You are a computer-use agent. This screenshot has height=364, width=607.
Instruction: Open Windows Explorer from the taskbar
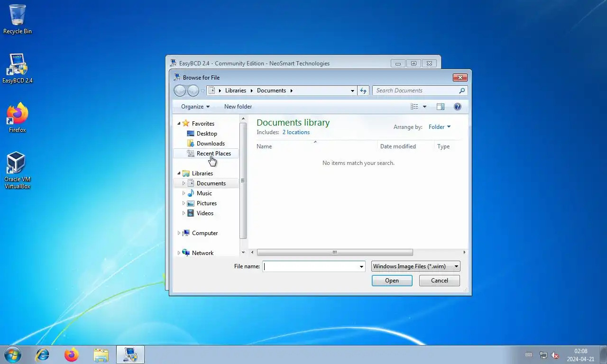click(x=101, y=355)
